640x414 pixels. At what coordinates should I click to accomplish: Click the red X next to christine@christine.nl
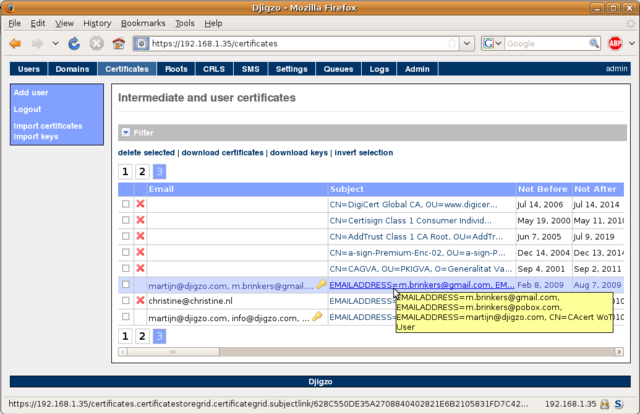click(x=140, y=300)
